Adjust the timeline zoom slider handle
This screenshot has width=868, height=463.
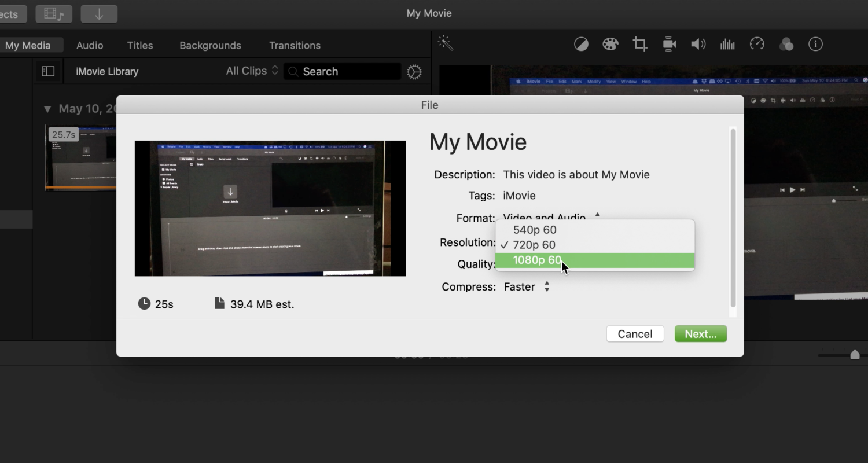tap(855, 354)
